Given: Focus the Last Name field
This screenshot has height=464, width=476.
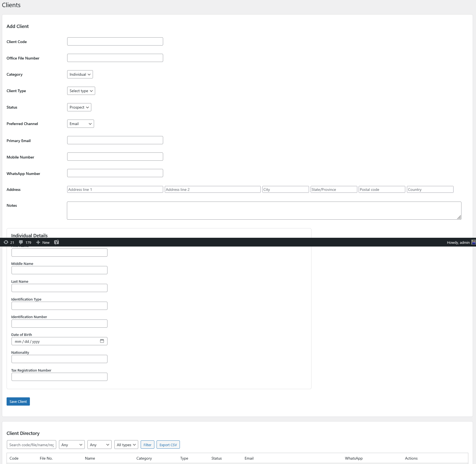Looking at the screenshot, I should [x=59, y=288].
